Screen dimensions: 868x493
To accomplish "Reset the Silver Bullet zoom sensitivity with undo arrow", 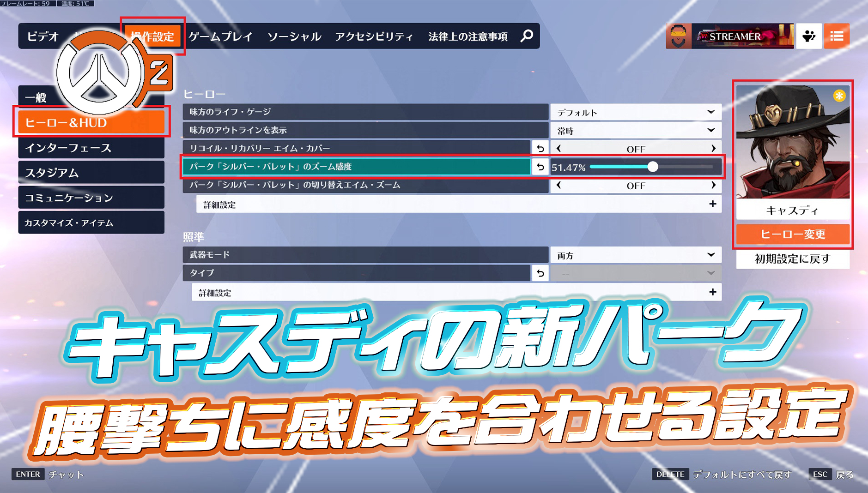I will click(540, 167).
